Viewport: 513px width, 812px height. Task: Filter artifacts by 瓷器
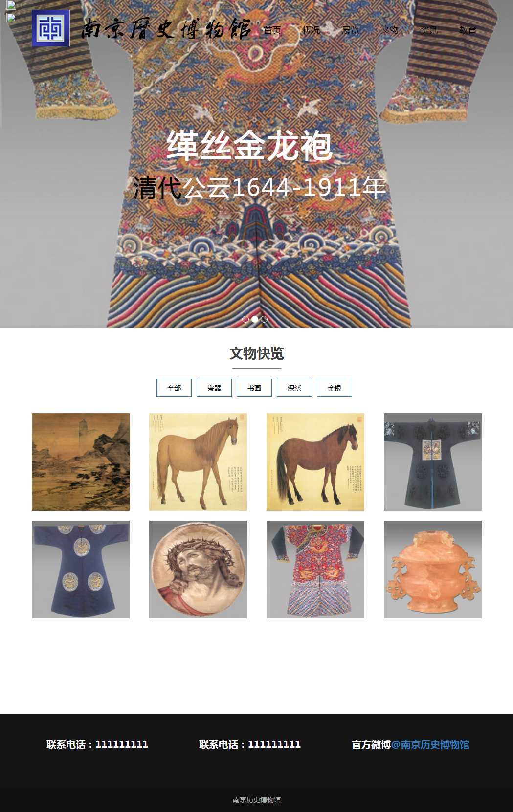214,388
